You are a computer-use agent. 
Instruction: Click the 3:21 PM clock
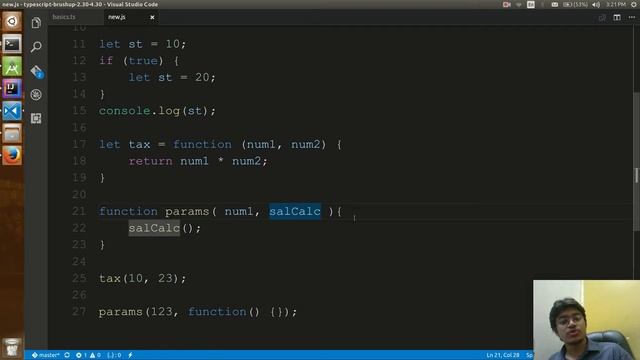616,4
